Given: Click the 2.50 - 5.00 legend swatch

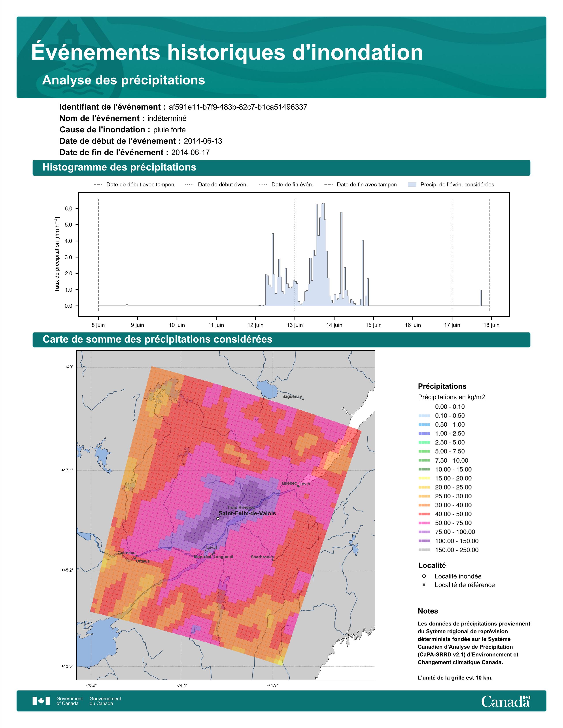Looking at the screenshot, I should pos(424,443).
